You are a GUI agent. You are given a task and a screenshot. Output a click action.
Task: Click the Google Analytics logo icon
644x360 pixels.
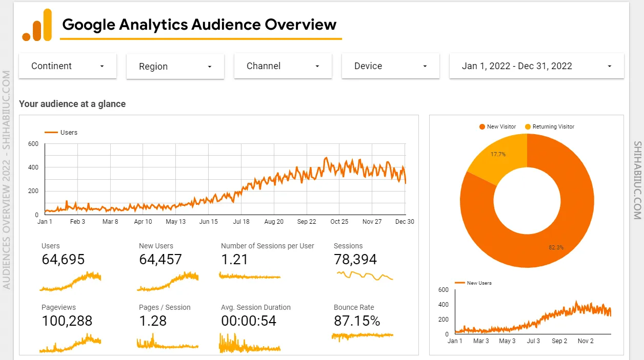click(x=37, y=25)
